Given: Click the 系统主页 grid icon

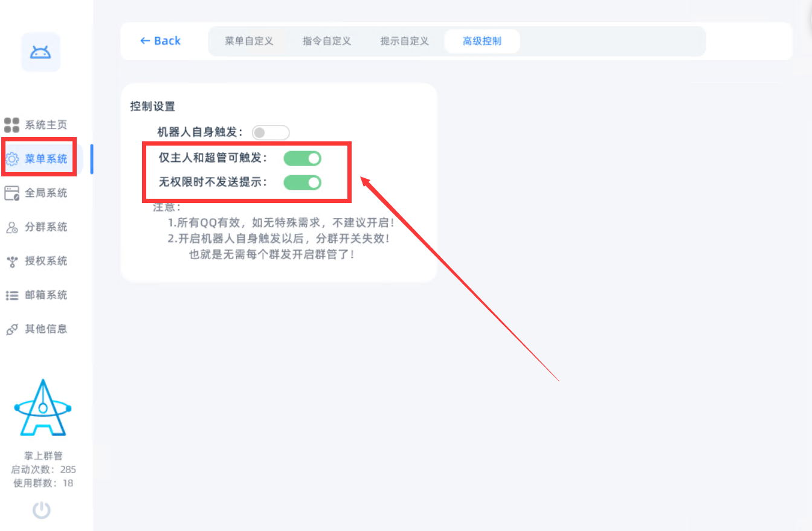Looking at the screenshot, I should click(12, 125).
